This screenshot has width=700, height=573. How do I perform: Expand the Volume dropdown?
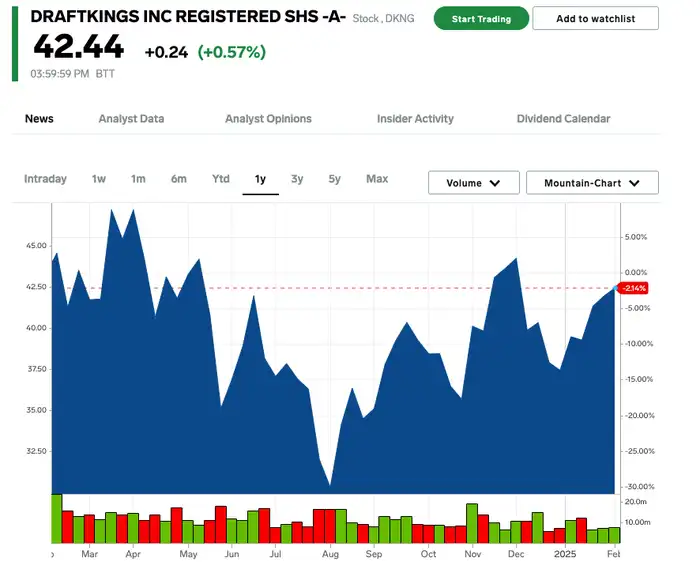[x=474, y=183]
